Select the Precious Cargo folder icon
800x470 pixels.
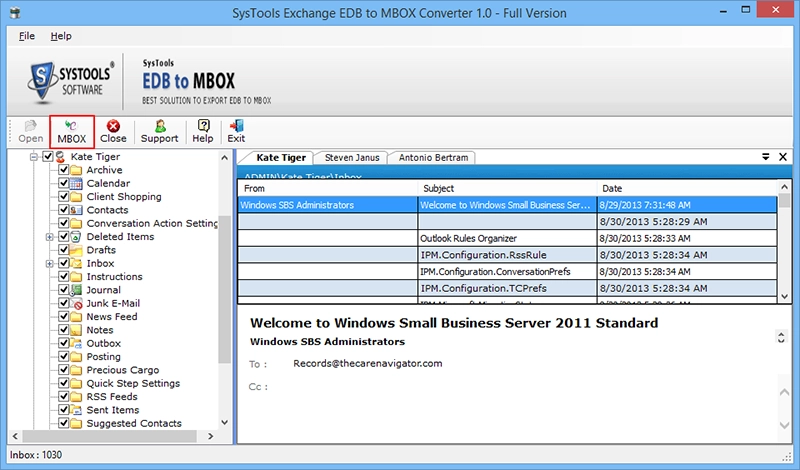76,370
